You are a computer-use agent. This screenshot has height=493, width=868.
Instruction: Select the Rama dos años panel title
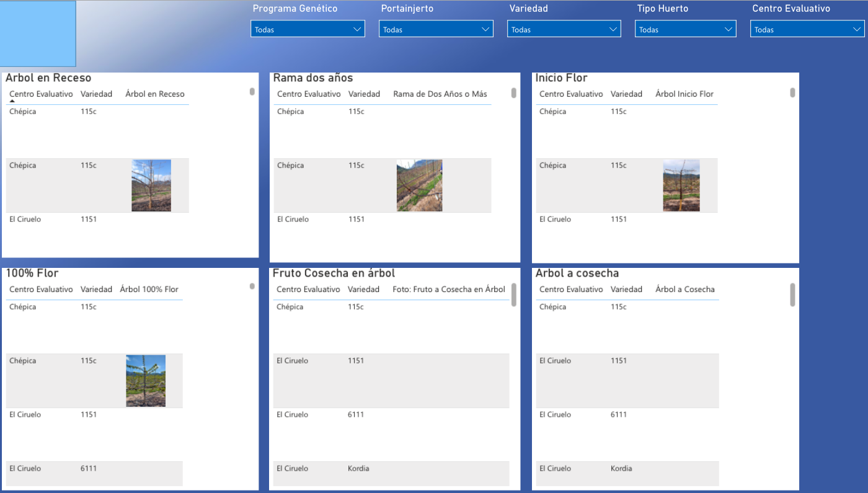(313, 78)
